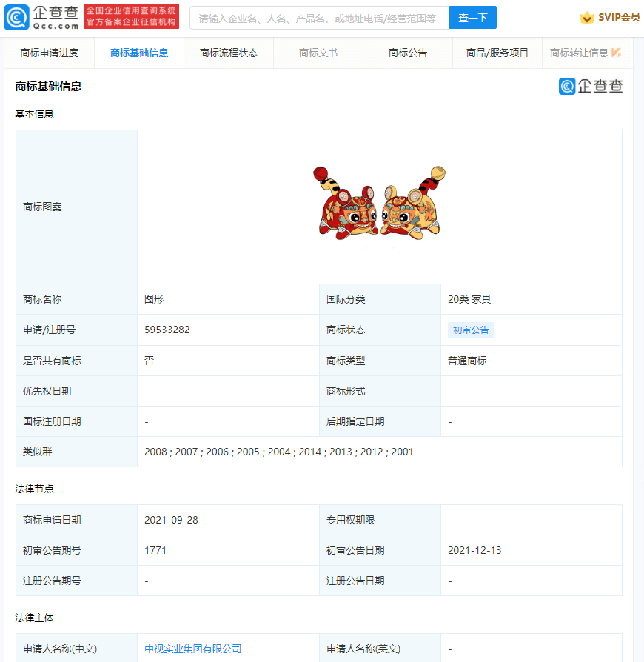Switch to the 商标文书 tab
644x662 pixels.
pos(318,53)
